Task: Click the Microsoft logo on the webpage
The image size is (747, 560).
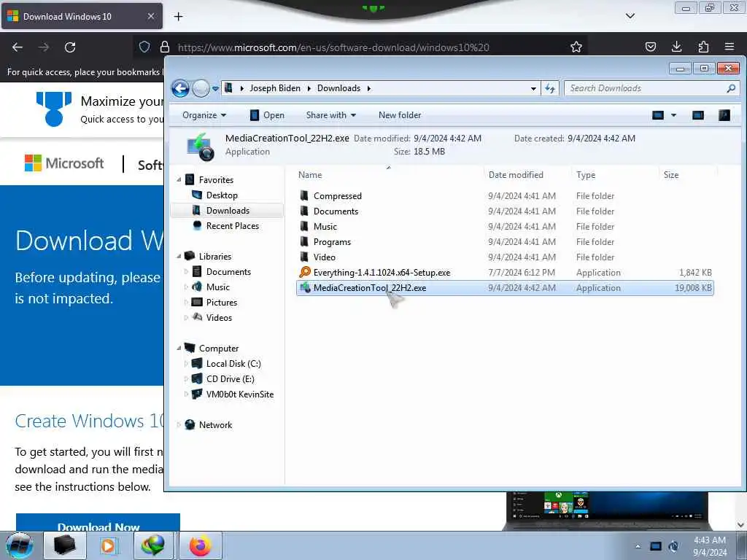Action: point(64,163)
